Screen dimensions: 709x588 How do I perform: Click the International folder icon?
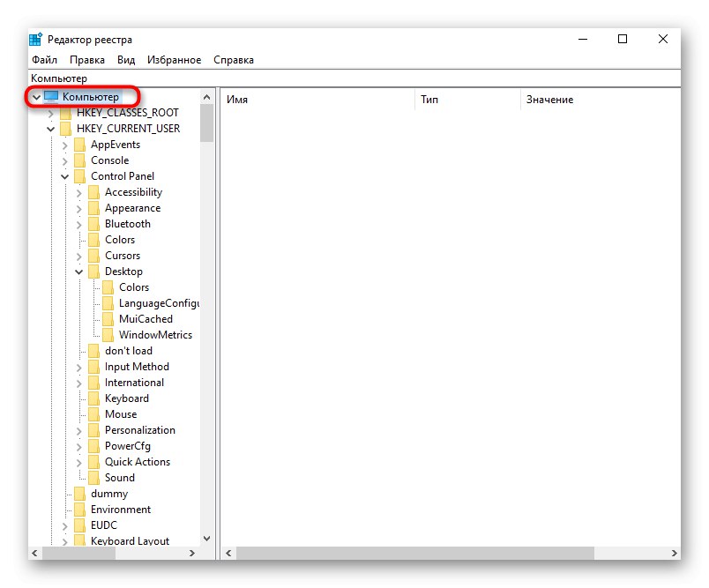point(94,383)
